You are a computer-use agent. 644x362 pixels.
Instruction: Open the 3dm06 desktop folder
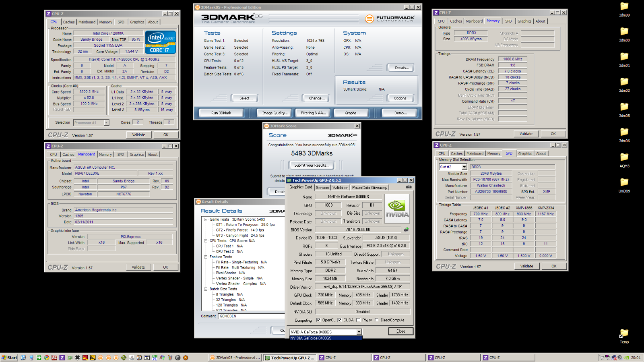coord(624,135)
